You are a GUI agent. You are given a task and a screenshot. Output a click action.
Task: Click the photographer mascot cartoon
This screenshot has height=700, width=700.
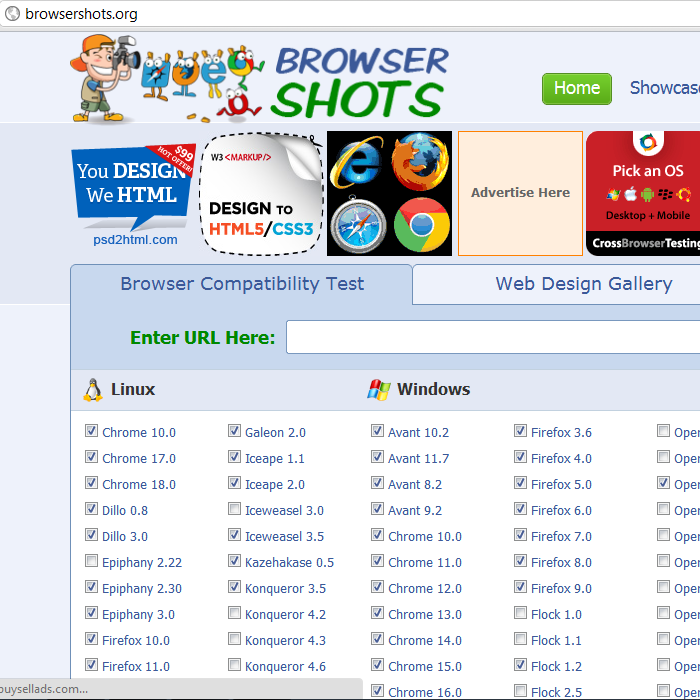tap(105, 79)
